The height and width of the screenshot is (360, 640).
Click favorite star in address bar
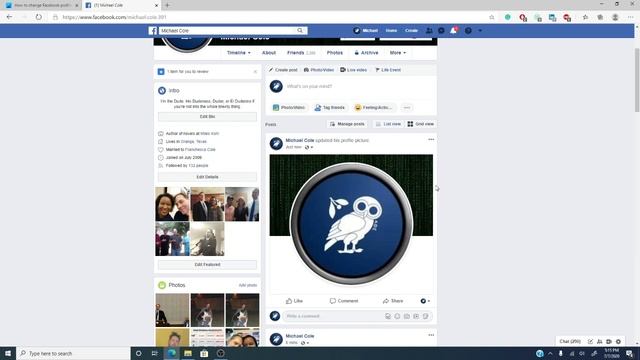coord(492,17)
